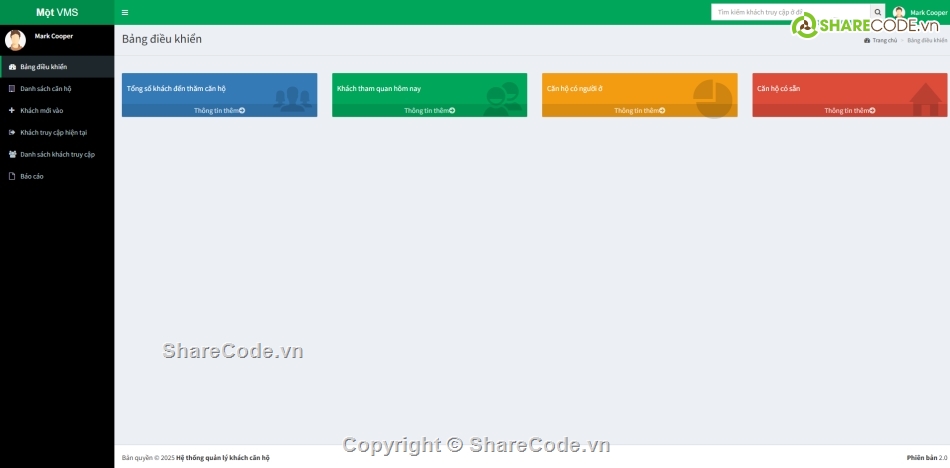Open Mark Cooper user dropdown in top bar
Image resolution: width=950 pixels, height=468 pixels.
pyautogui.click(x=920, y=12)
